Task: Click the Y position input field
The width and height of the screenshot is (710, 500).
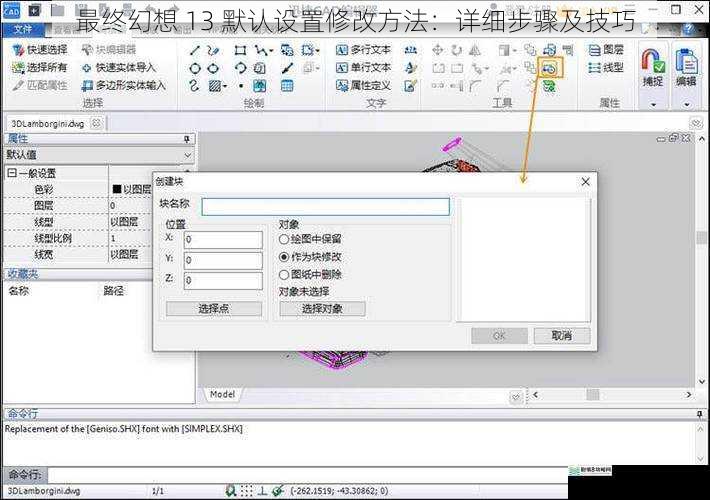Action: tap(223, 260)
